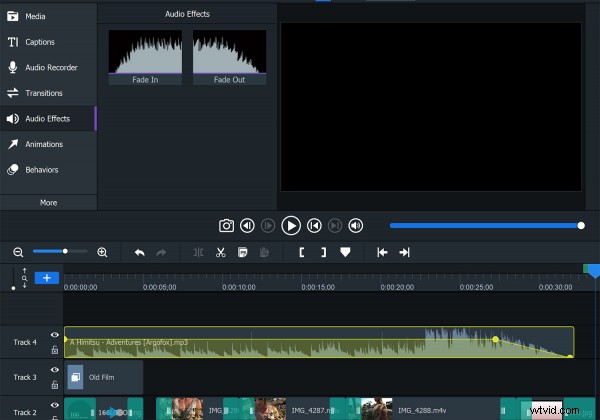
Task: Toggle Track 3 visibility eye
Action: pyautogui.click(x=55, y=370)
